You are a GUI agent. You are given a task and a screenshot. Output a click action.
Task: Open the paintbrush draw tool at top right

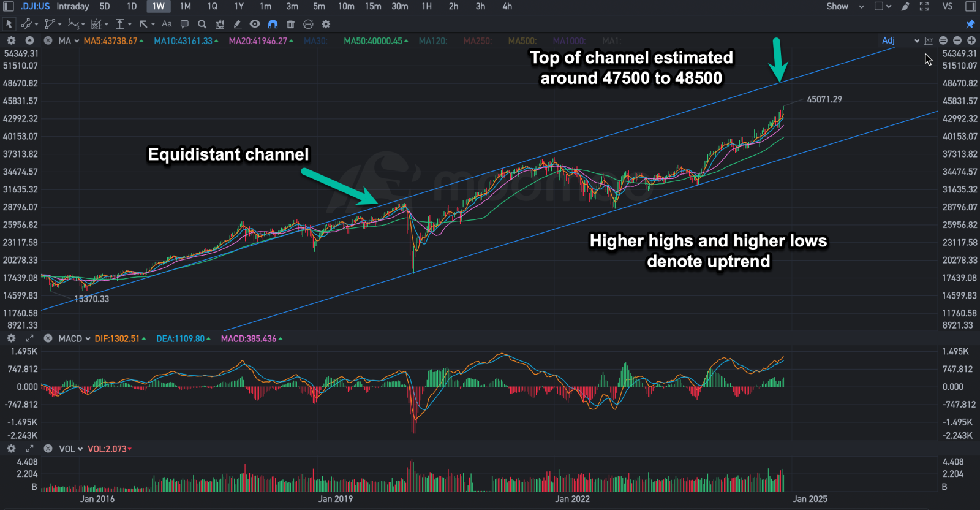click(x=905, y=6)
